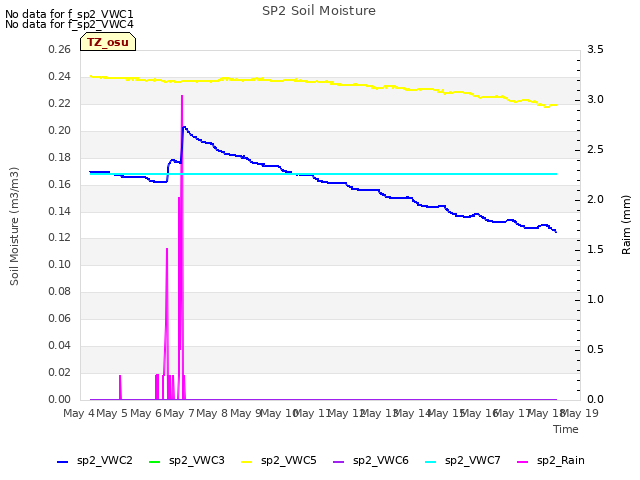Click the tallest magenta rain spike peak
The image size is (640, 480).
coord(182,96)
